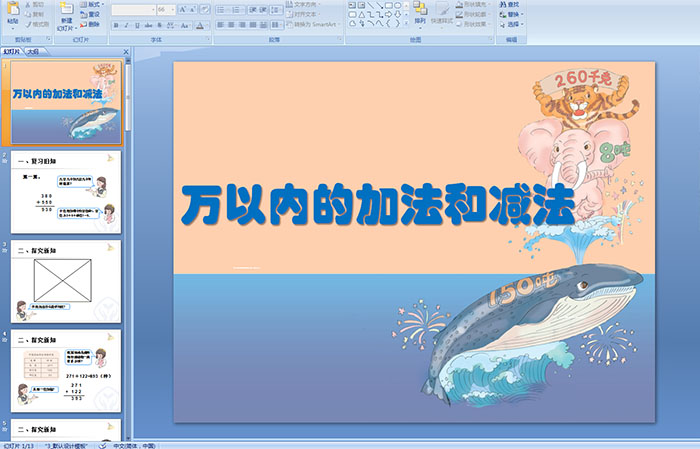Toggle Italic formatting

(x=127, y=25)
